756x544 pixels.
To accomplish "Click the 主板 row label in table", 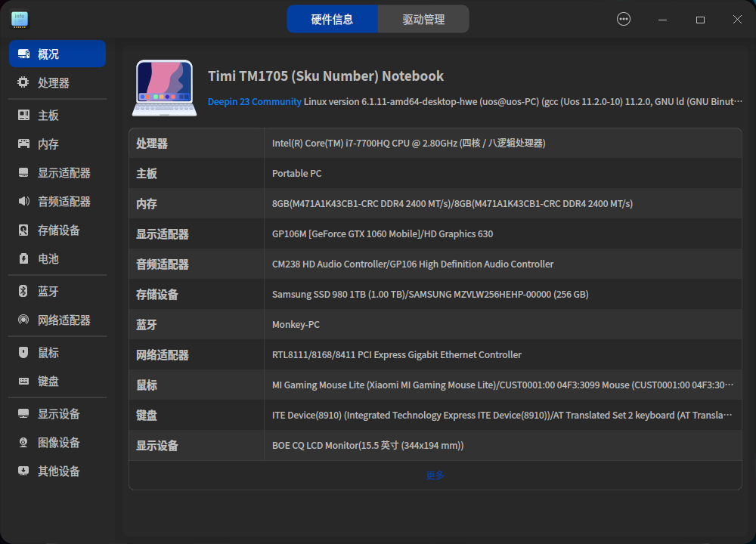I will [147, 174].
